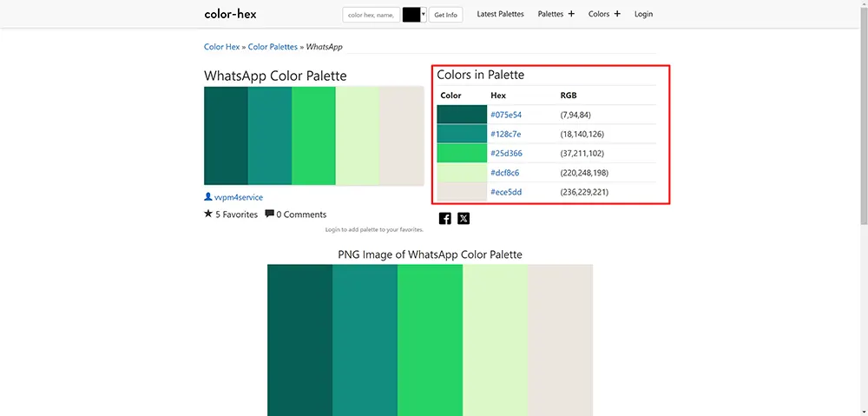Open the Login page
This screenshot has width=868, height=416.
(x=644, y=14)
